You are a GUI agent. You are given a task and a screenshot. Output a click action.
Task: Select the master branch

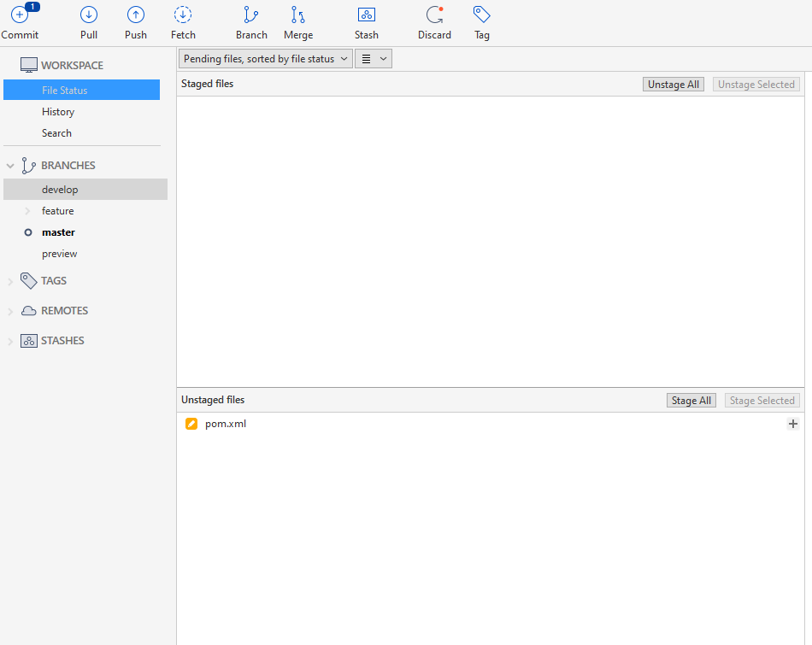58,232
